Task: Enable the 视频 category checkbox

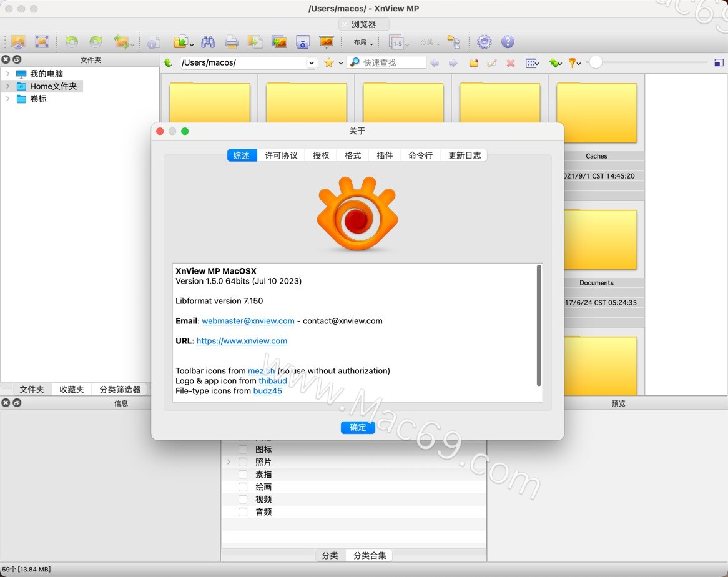Action: (x=242, y=499)
